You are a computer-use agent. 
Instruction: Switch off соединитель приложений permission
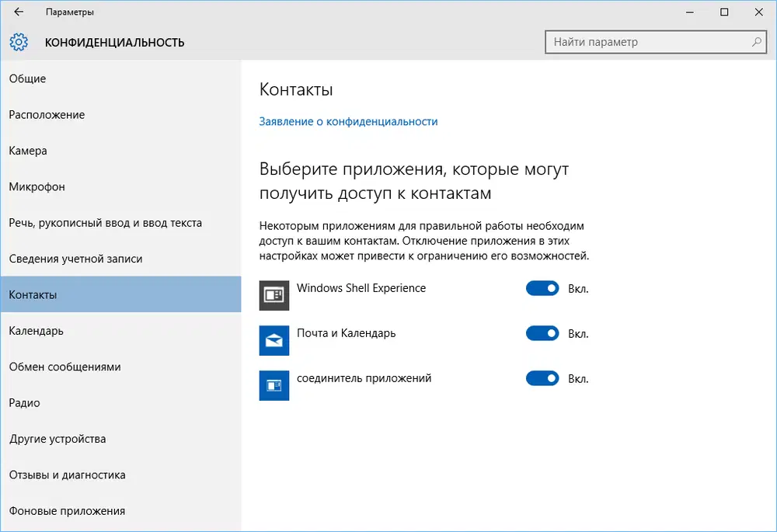pyautogui.click(x=542, y=378)
